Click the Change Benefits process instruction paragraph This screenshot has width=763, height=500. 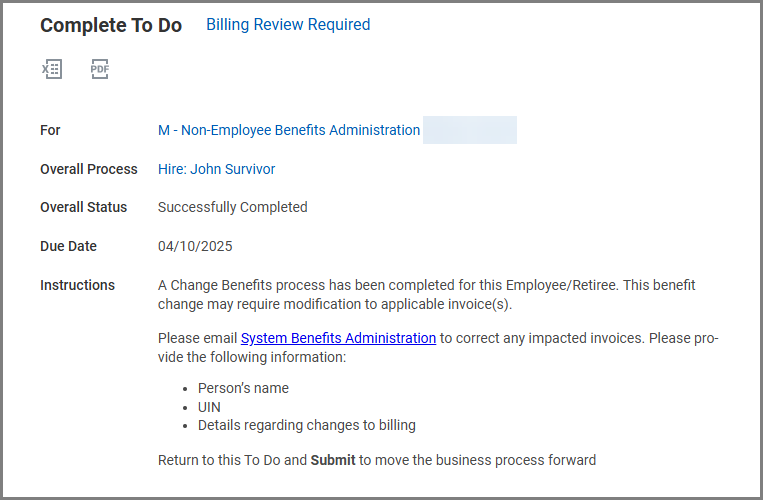coord(427,294)
